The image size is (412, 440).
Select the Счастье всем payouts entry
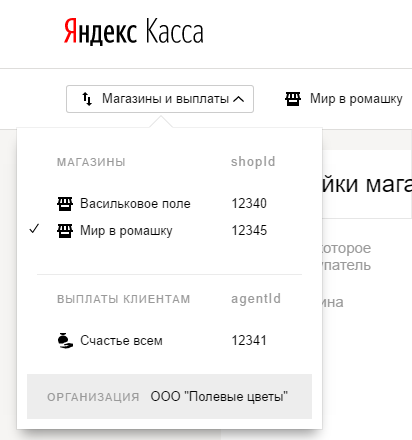click(x=162, y=341)
